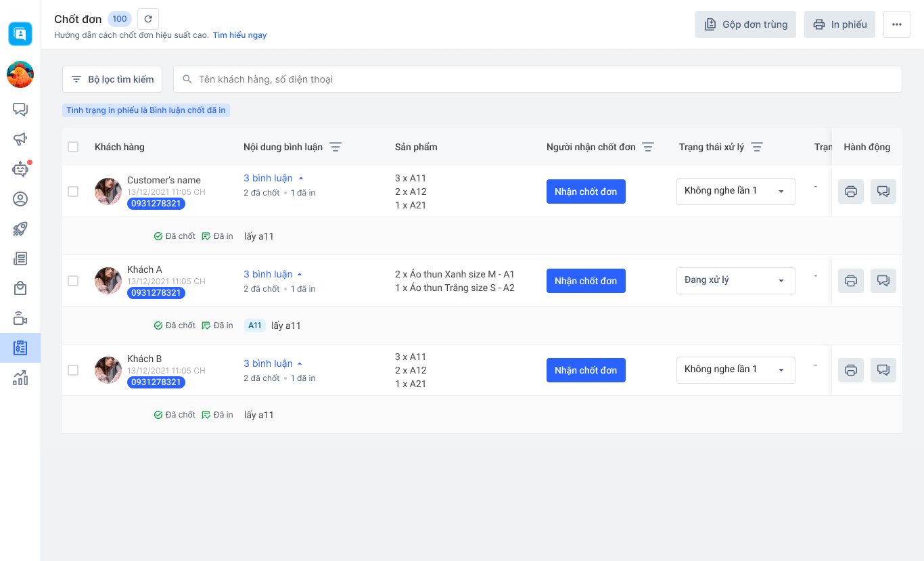Open the bar chart statistics sidebar icon
This screenshot has height=561, width=924.
pos(20,378)
